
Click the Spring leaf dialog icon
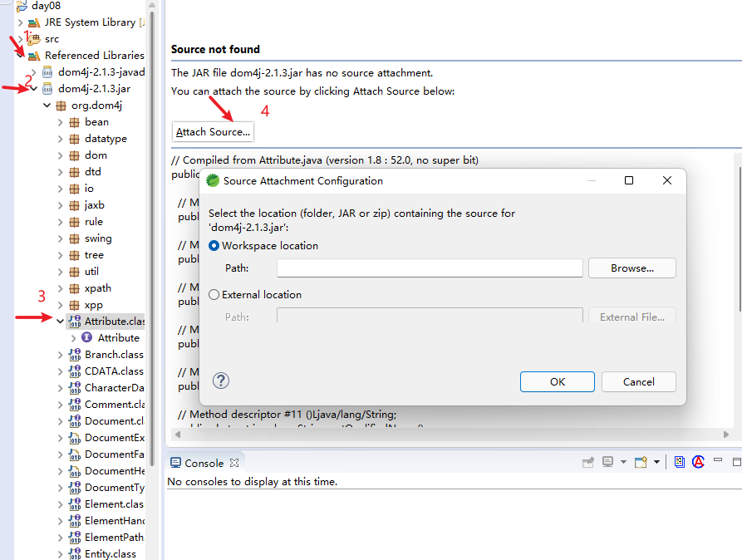(213, 180)
